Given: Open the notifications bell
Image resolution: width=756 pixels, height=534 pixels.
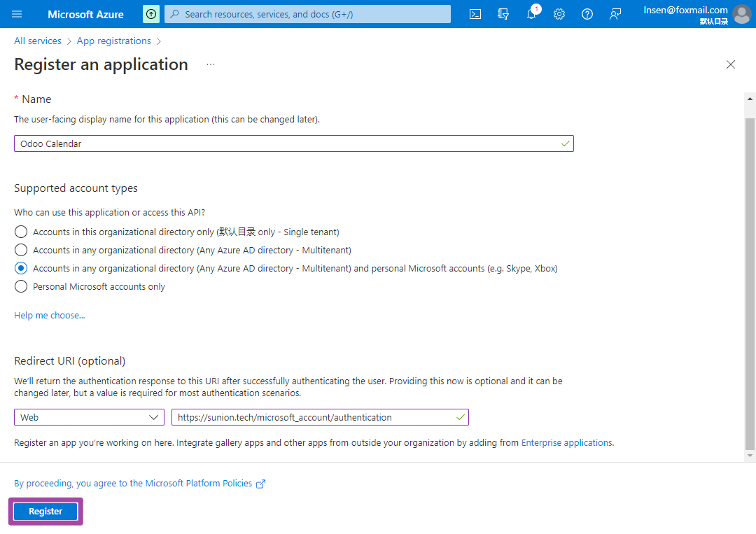Looking at the screenshot, I should [x=531, y=14].
